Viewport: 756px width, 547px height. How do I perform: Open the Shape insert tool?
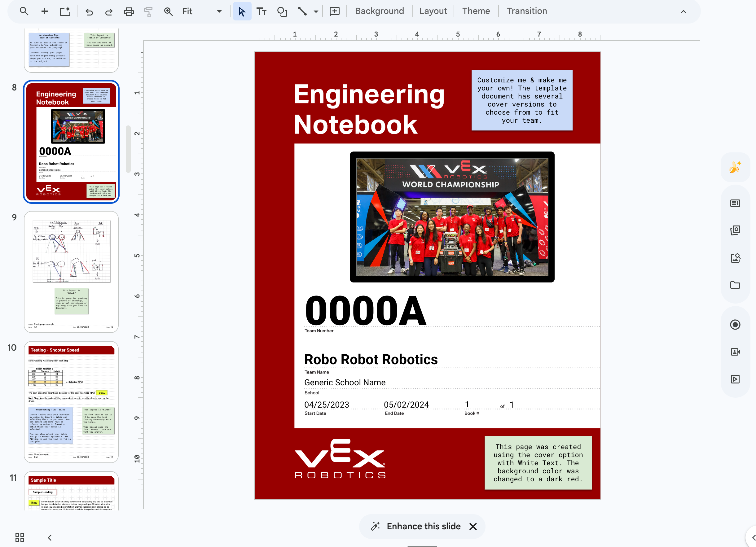tap(282, 11)
